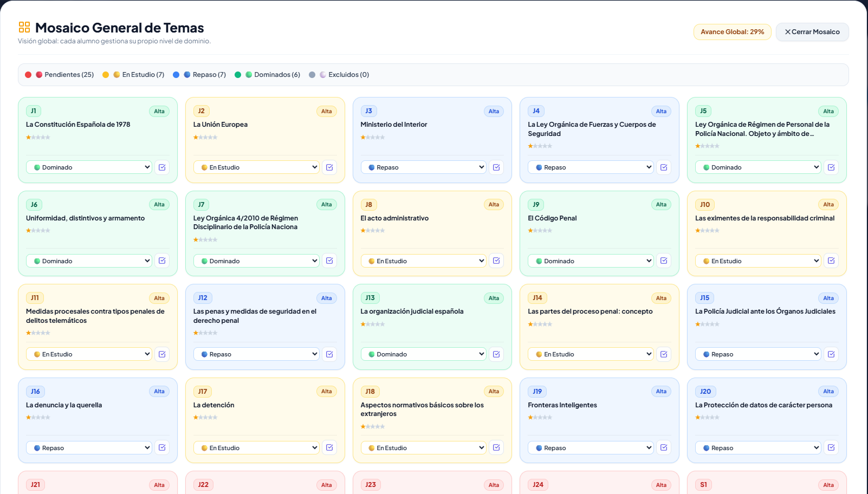Filter by En Estudio (7) legend item

(x=133, y=75)
